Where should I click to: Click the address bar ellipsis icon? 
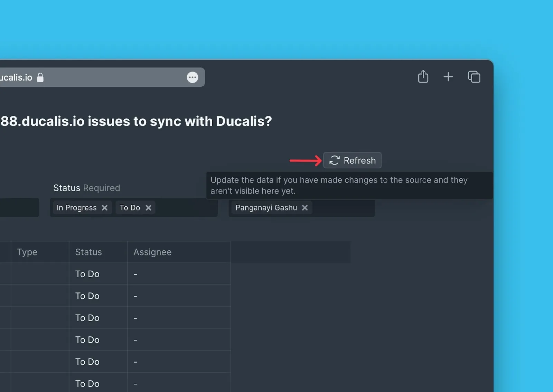(193, 77)
